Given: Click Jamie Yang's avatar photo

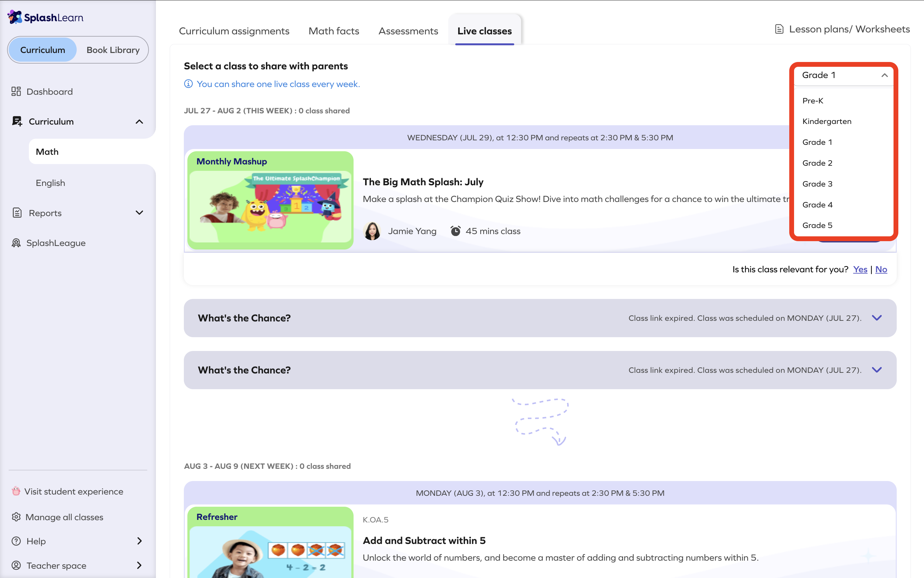Looking at the screenshot, I should [x=372, y=231].
